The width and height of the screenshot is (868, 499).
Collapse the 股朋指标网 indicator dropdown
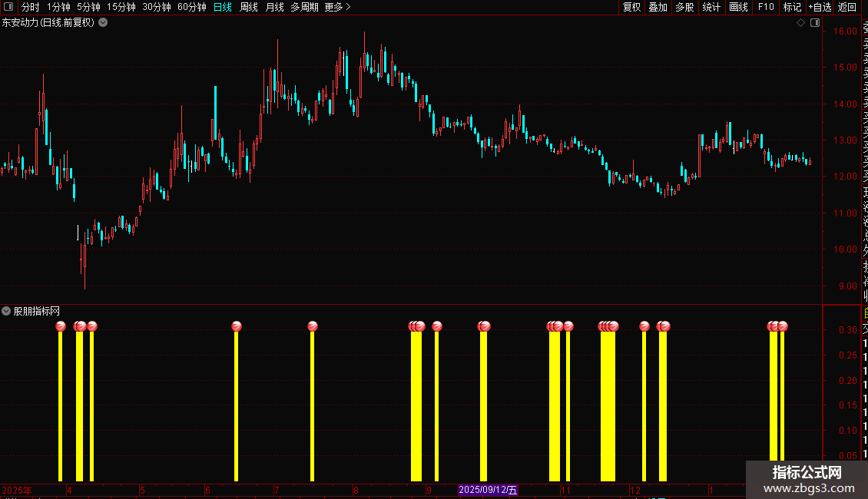(x=6, y=311)
